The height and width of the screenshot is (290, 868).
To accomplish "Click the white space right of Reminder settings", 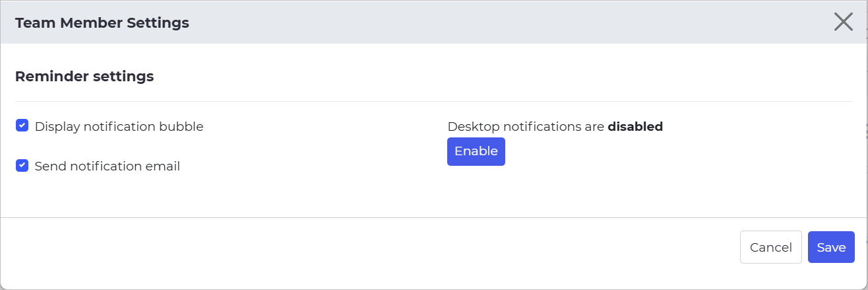I will point(501,76).
